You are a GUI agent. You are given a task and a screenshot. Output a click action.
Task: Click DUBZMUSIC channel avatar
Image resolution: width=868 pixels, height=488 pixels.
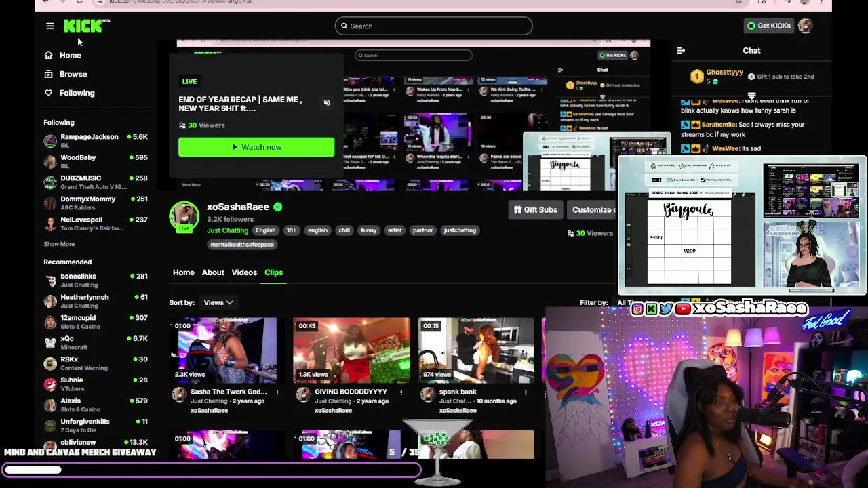pos(50,182)
